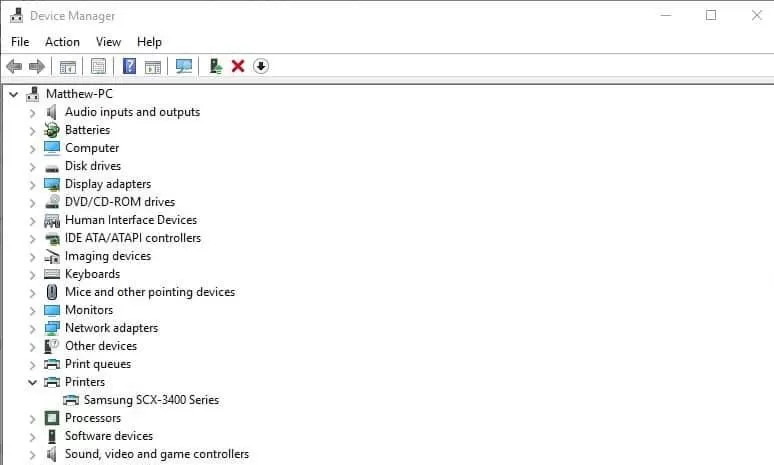This screenshot has height=465, width=774.
Task: Click the Human Interface Devices icon
Action: pos(52,220)
